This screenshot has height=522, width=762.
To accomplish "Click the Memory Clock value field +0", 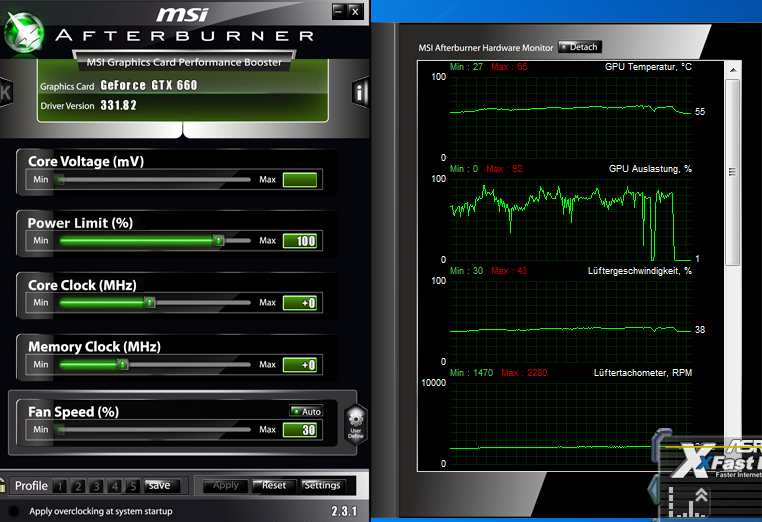I will click(x=300, y=365).
